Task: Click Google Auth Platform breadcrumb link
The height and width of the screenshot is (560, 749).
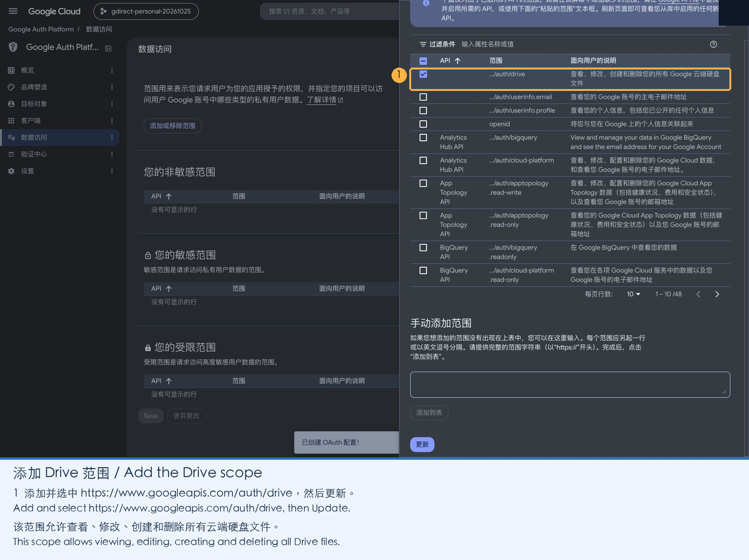Action: click(41, 29)
